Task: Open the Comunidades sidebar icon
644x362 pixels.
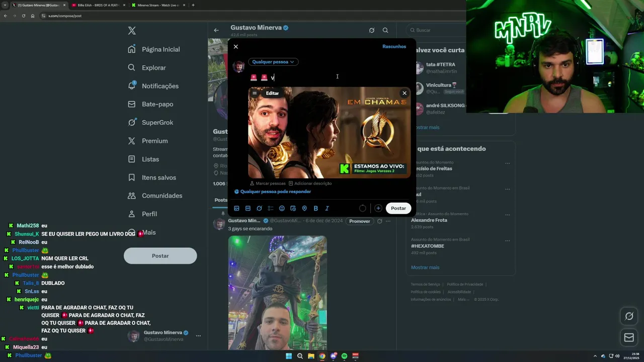Action: 132,196
